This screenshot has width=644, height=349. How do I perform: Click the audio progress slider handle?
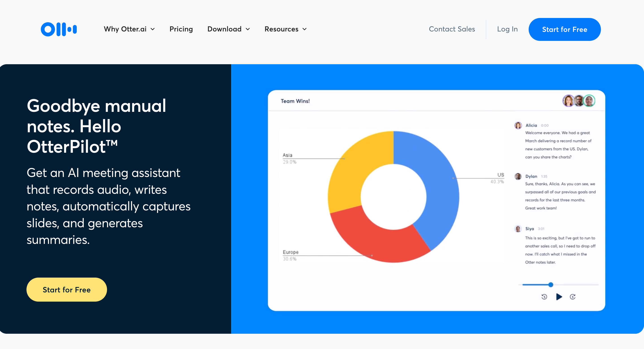tap(551, 285)
